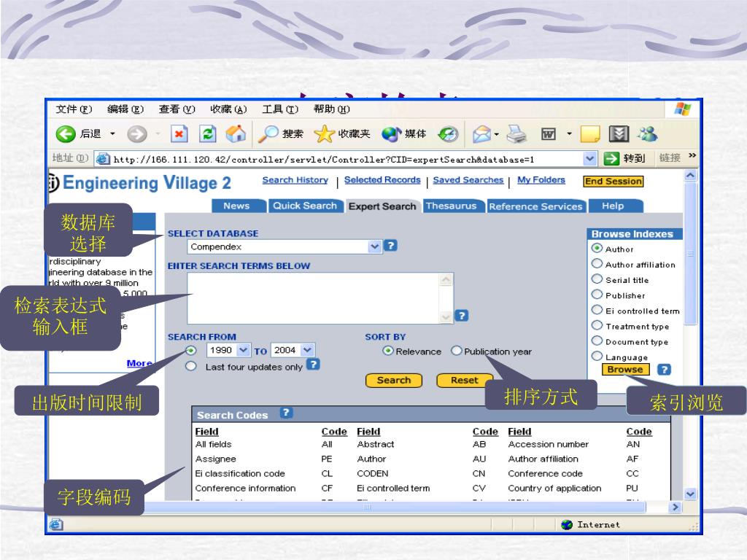Open the 1990 start year dropdown

(x=243, y=351)
